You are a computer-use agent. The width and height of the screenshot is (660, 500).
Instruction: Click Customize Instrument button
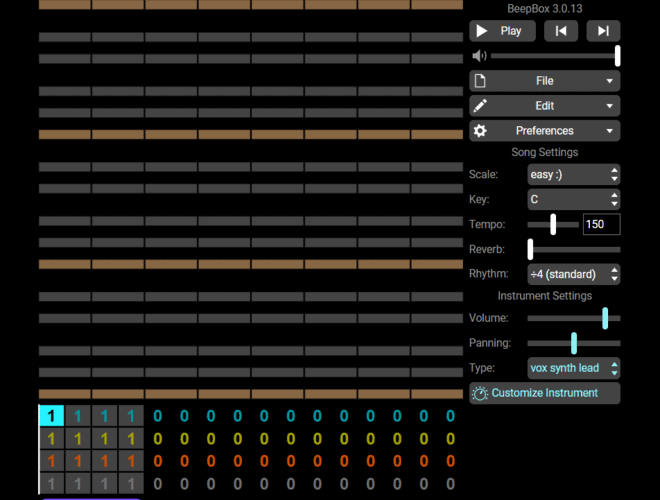click(x=545, y=393)
